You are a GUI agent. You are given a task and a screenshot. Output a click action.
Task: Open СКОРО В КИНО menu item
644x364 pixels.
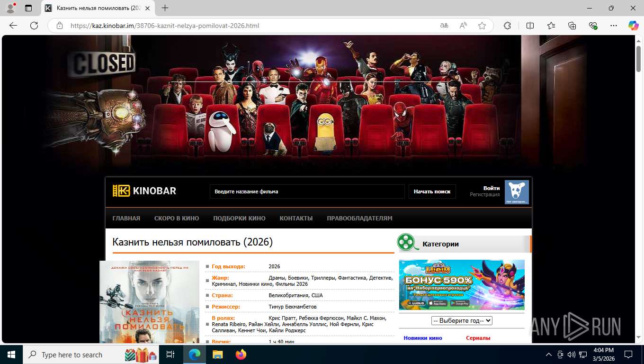pos(177,218)
